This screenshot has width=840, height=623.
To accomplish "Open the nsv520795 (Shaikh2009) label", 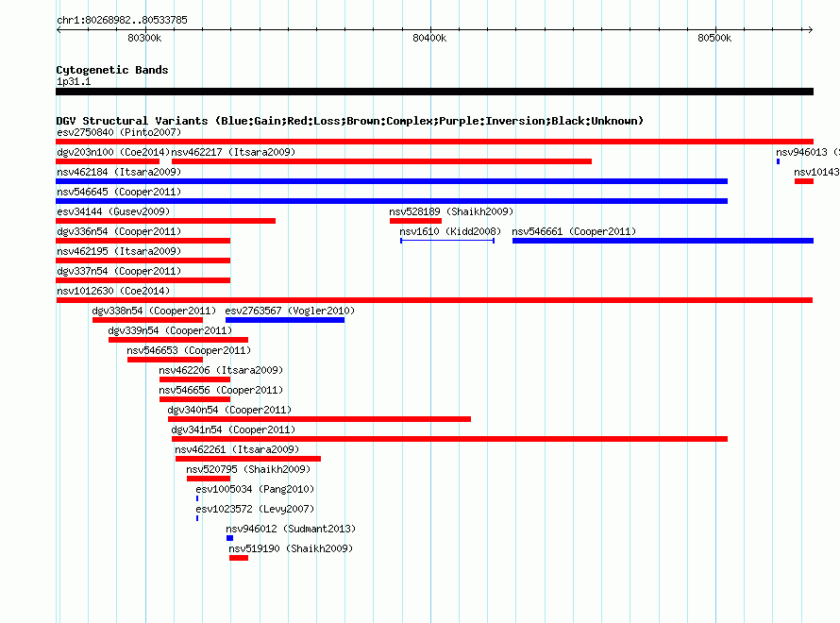I will pyautogui.click(x=248, y=469).
